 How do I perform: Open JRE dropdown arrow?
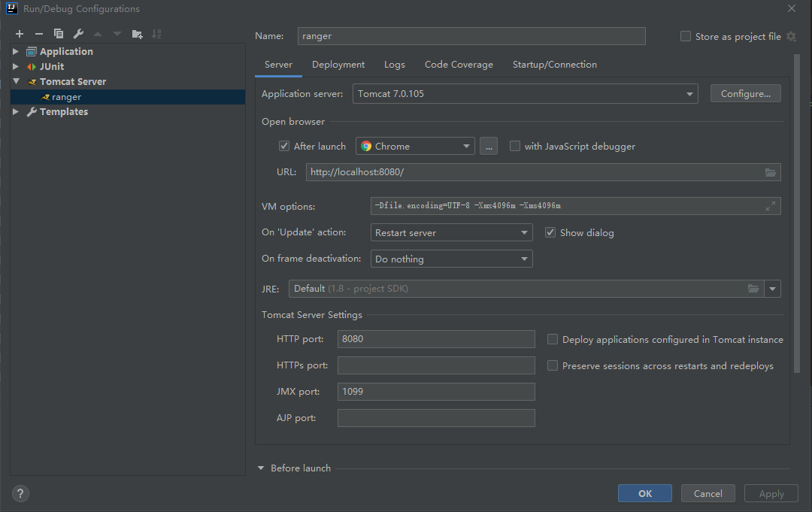coord(772,289)
